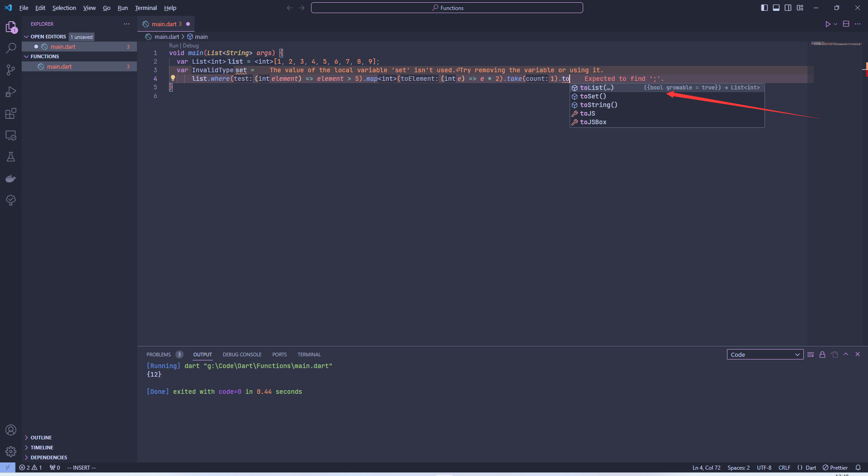Image resolution: width=868 pixels, height=476 pixels.
Task: Go back in navigation history
Action: [x=290, y=8]
